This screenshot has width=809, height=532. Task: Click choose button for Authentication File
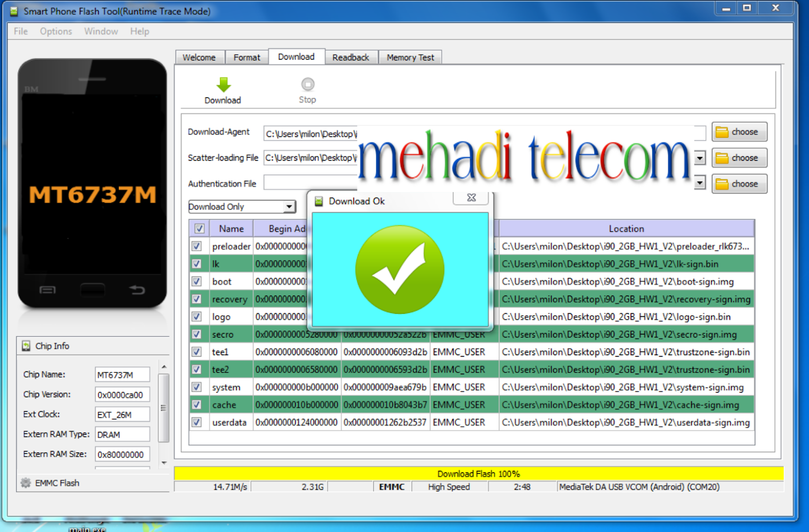(739, 184)
